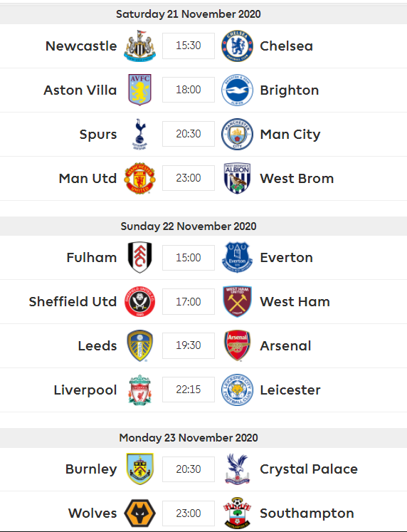The height and width of the screenshot is (532, 407).
Task: Click the 22:15 Liverpool vs Leicester time
Action: point(189,390)
